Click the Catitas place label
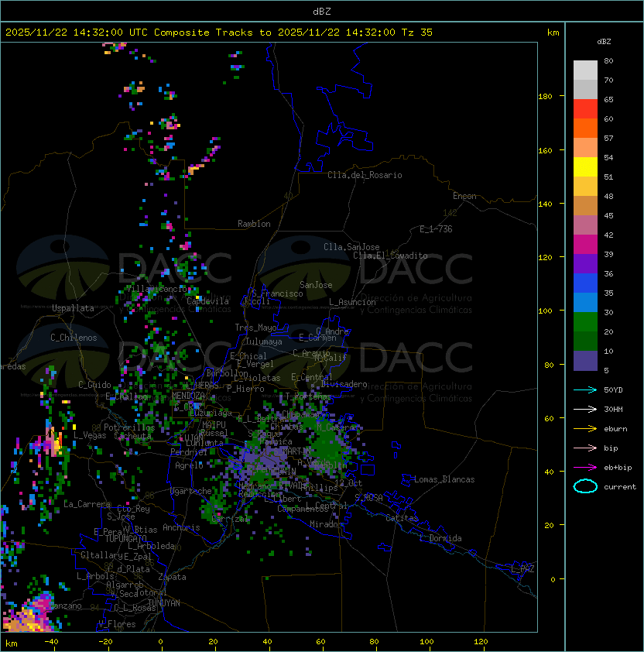 [x=402, y=518]
